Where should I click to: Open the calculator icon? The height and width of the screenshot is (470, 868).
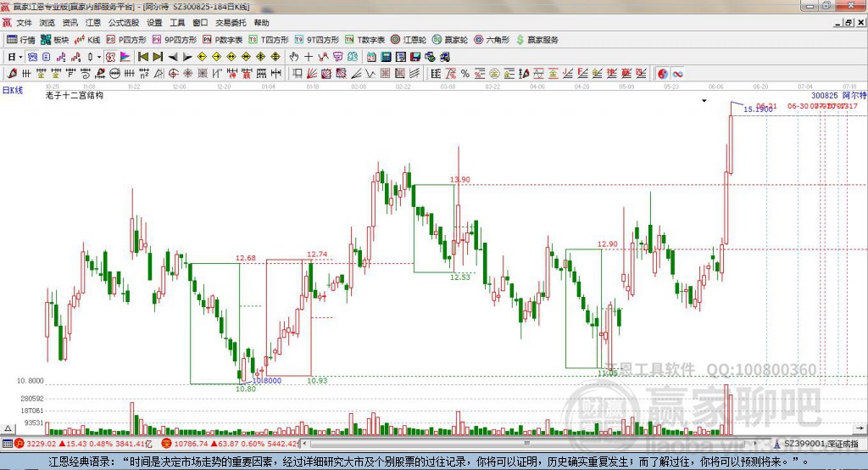tap(386, 57)
